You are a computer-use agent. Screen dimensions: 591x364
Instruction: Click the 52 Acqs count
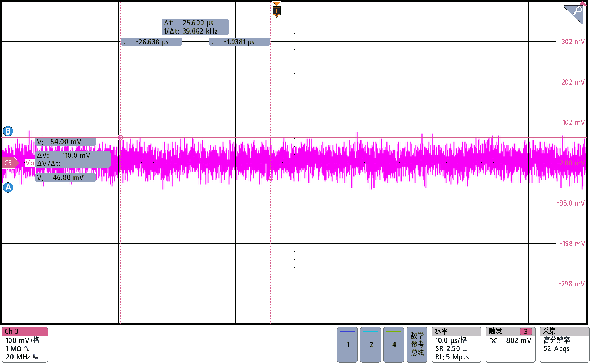(x=556, y=349)
